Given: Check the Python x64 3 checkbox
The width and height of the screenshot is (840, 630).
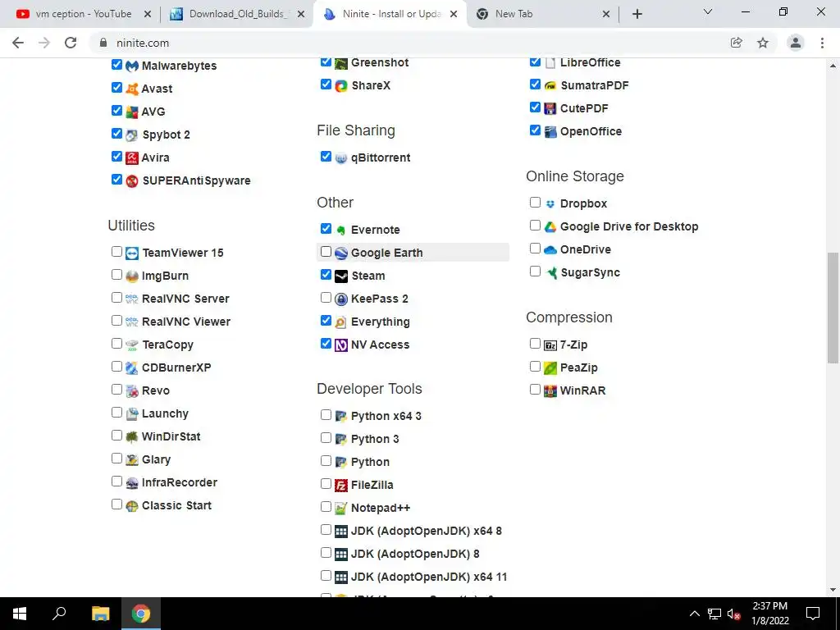Looking at the screenshot, I should (x=326, y=414).
